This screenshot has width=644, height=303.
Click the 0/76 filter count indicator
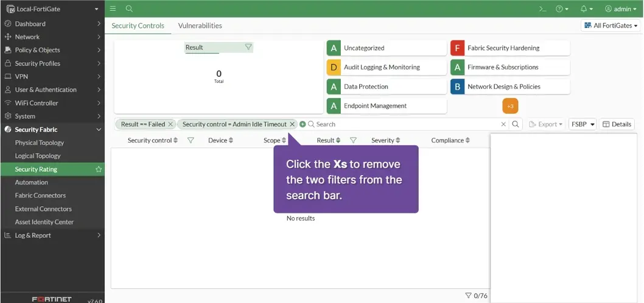476,296
